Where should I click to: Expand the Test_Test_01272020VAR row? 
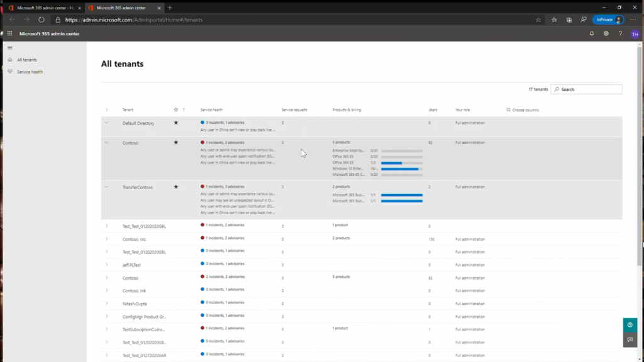pos(106,355)
